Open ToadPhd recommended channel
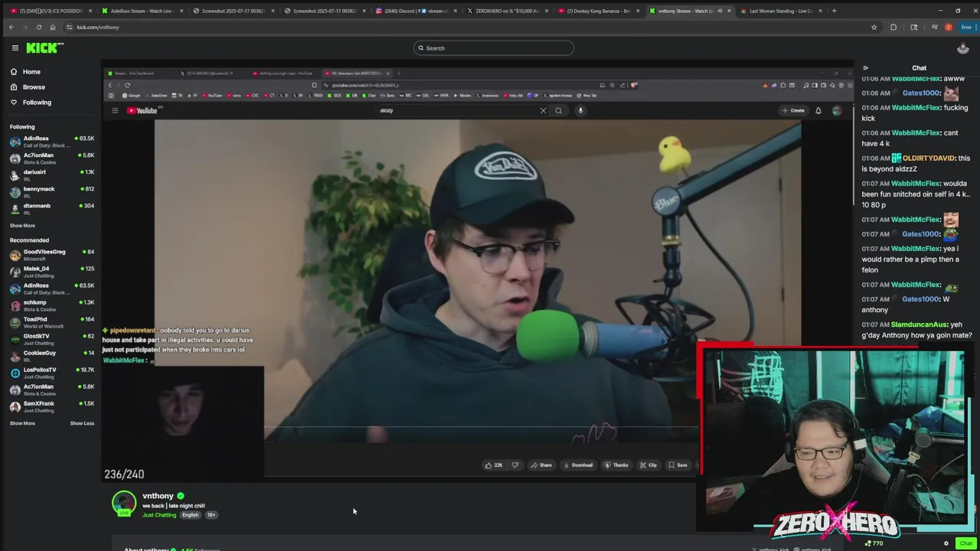Viewport: 980px width, 551px height. coord(52,322)
